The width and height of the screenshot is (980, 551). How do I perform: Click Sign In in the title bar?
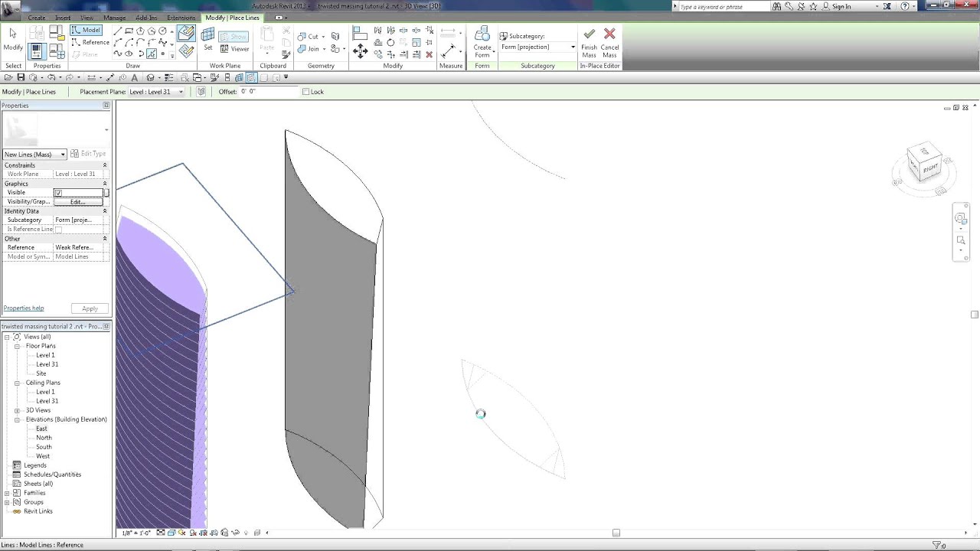pos(841,6)
